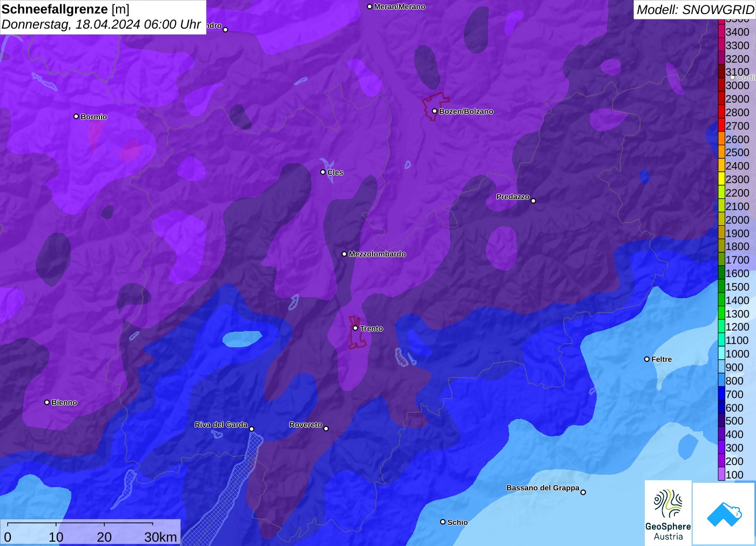
Task: Click the 2500 m legend color swatch
Action: click(x=721, y=152)
